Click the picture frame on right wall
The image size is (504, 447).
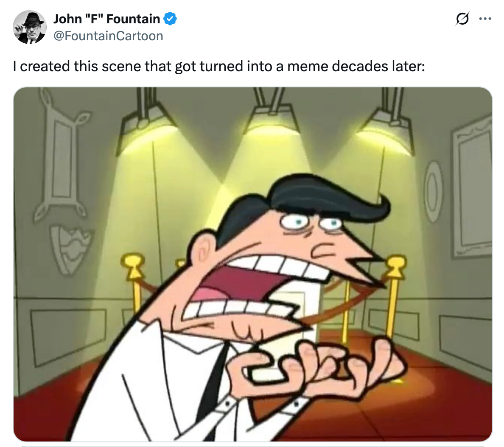pyautogui.click(x=471, y=190)
